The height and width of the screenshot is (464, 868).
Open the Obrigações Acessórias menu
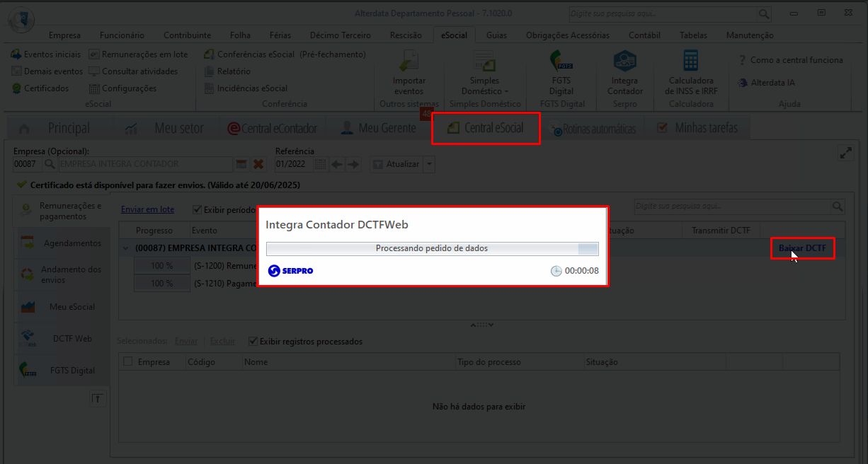568,35
